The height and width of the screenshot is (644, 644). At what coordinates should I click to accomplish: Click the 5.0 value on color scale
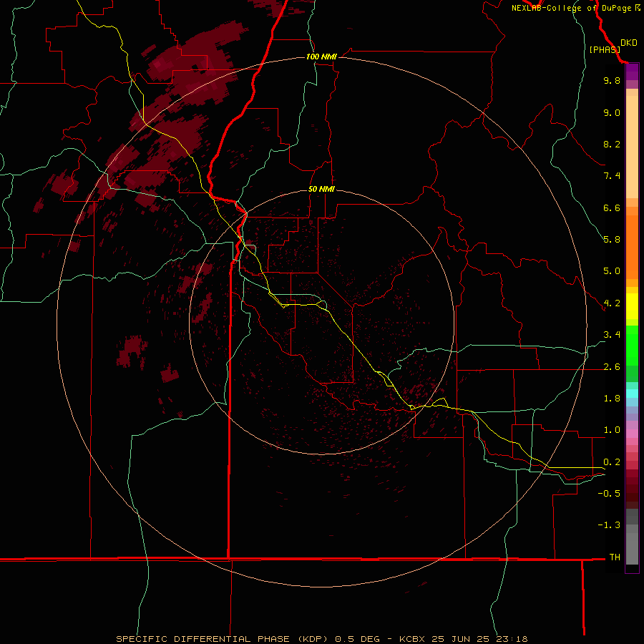tap(612, 271)
